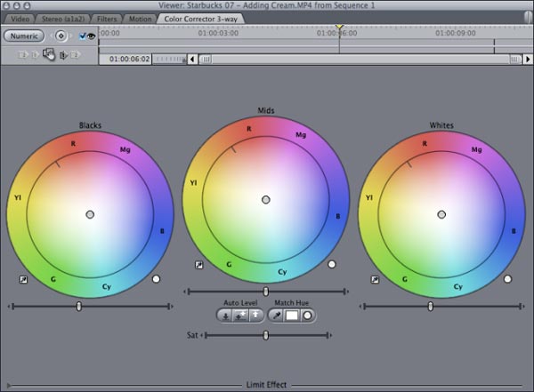
Task: Click Auto Contrast button
Action: coord(240,316)
